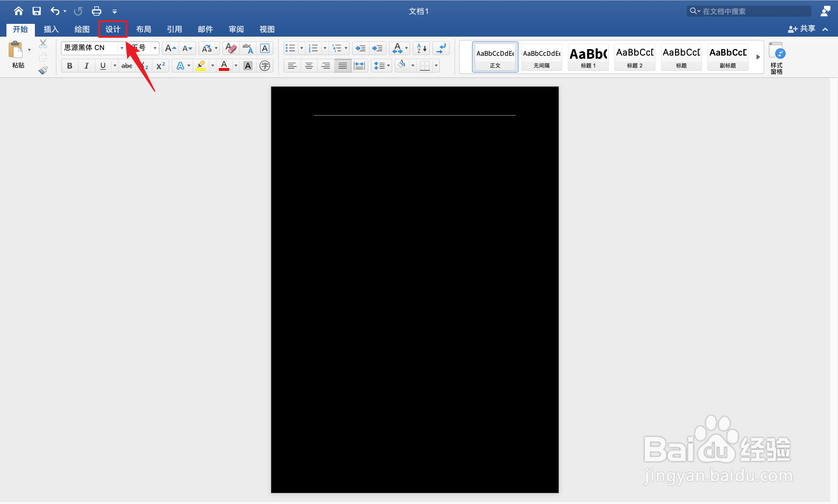Enable center text alignment

(309, 66)
